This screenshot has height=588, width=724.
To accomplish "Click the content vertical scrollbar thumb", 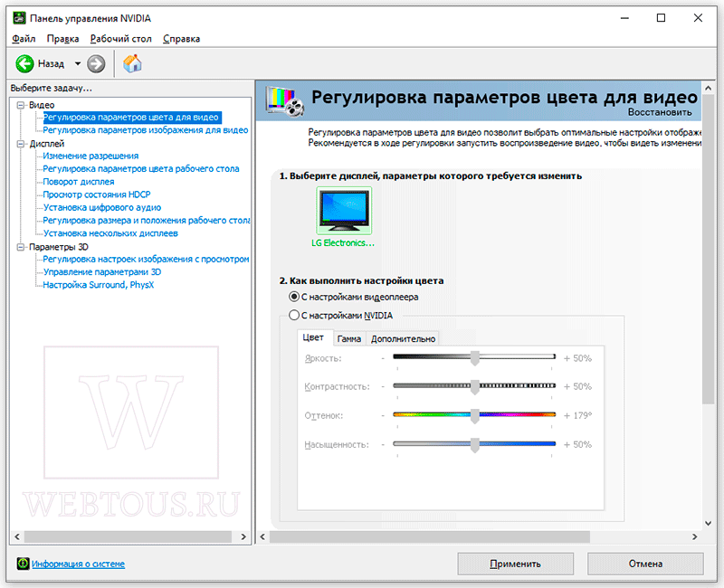I will [708, 250].
